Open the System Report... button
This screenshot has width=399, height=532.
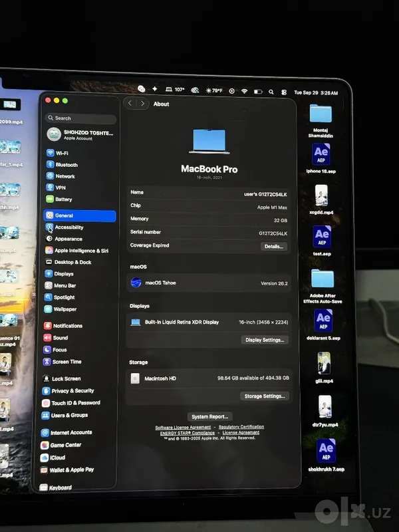(x=209, y=416)
